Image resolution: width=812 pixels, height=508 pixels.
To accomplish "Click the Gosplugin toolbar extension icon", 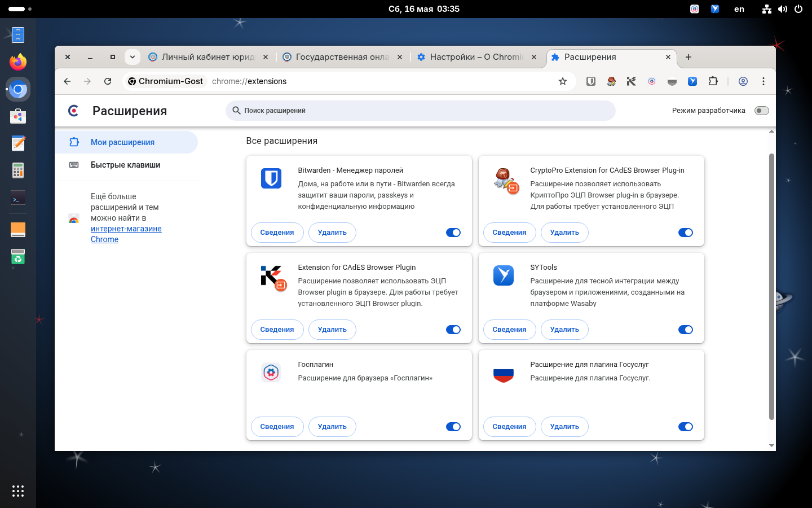I will (x=652, y=81).
